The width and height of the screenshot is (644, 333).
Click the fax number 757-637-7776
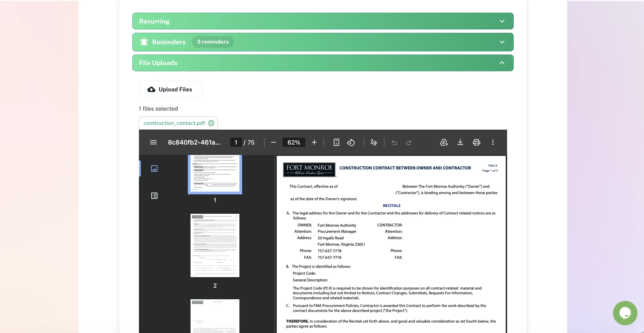coord(329,257)
